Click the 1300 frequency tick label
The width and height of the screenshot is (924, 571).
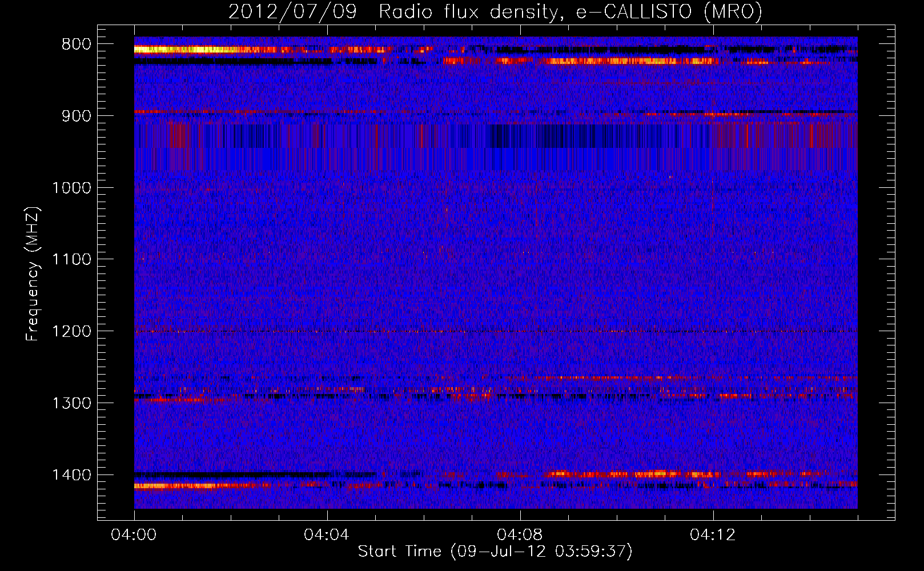[x=71, y=403]
